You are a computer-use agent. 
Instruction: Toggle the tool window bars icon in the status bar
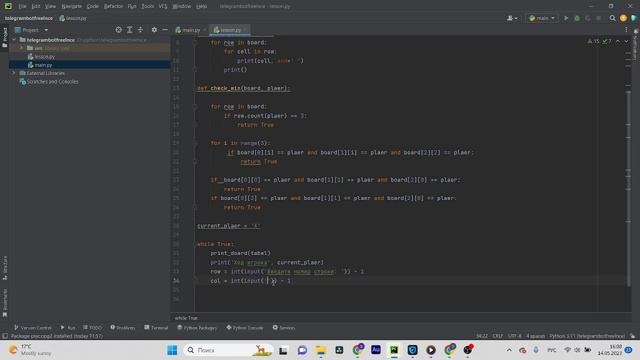pyautogui.click(x=5, y=336)
